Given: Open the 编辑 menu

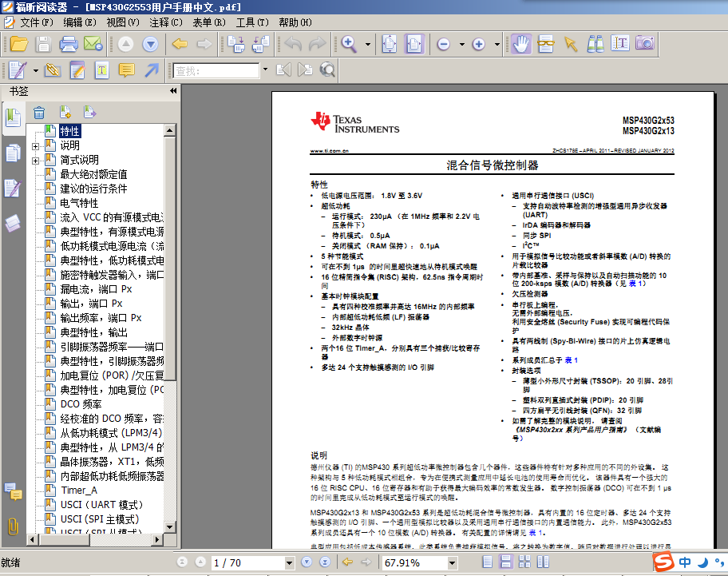Looking at the screenshot, I should [79, 22].
